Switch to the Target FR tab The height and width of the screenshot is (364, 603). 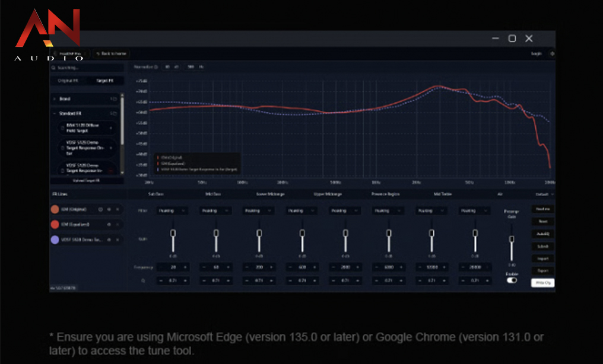point(105,81)
